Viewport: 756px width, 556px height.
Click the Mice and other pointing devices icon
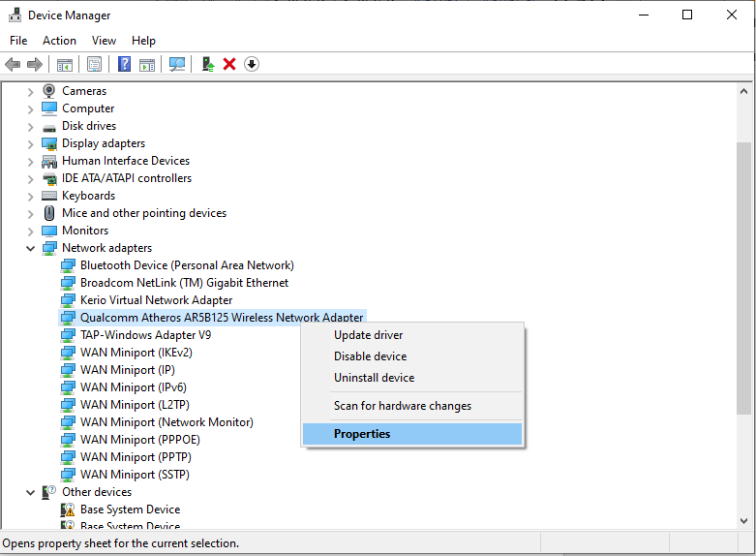point(49,213)
